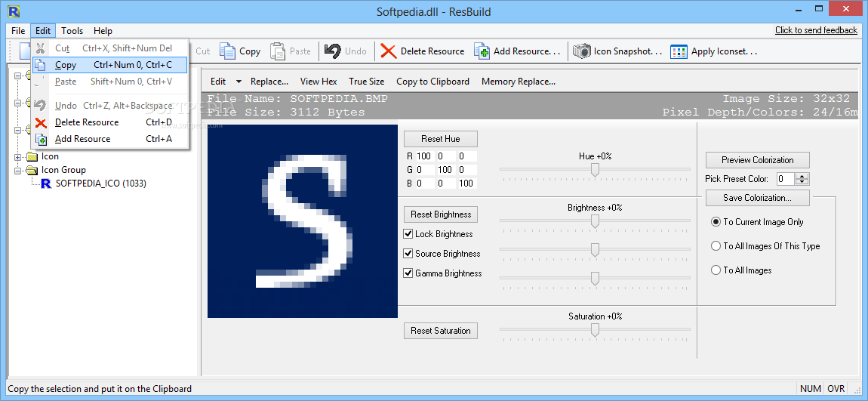868x401 pixels.
Task: Click the toolbar Copy icon
Action: click(x=227, y=51)
